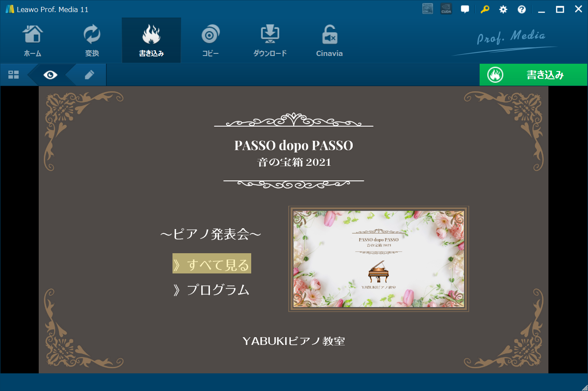This screenshot has height=391, width=588.
Task: Open the ホーム (Home) screen
Action: pyautogui.click(x=32, y=40)
